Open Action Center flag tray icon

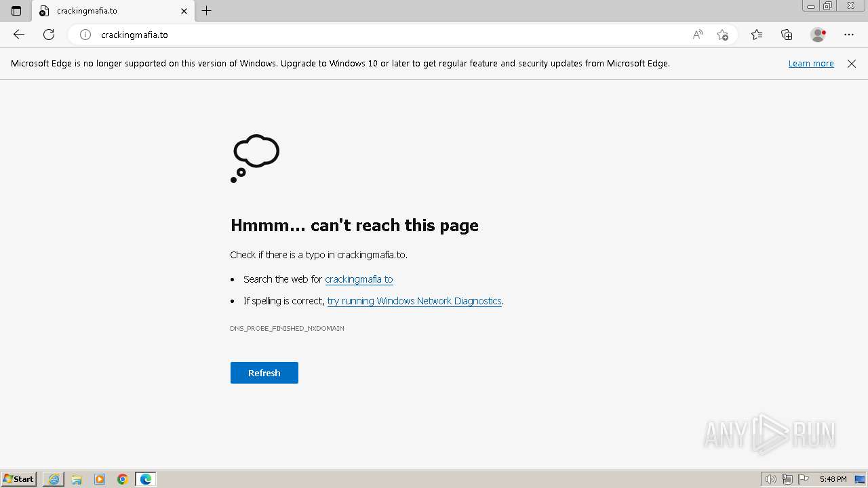coord(804,479)
